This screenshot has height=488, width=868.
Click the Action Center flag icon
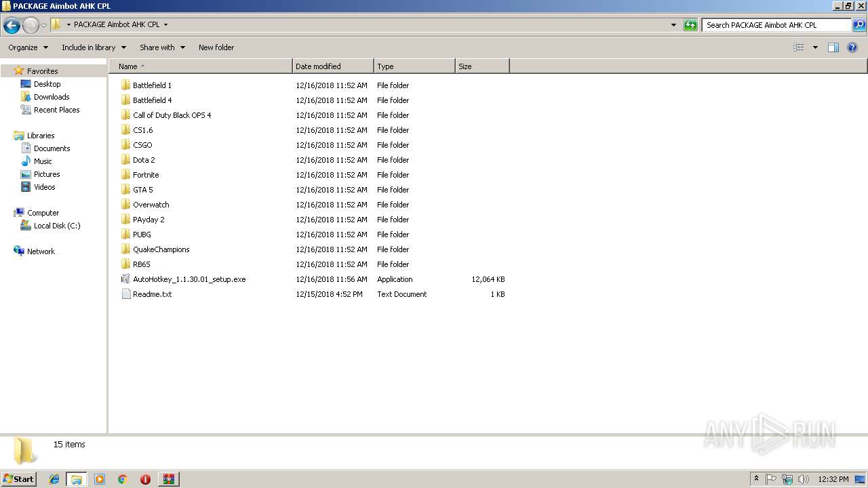tap(771, 479)
